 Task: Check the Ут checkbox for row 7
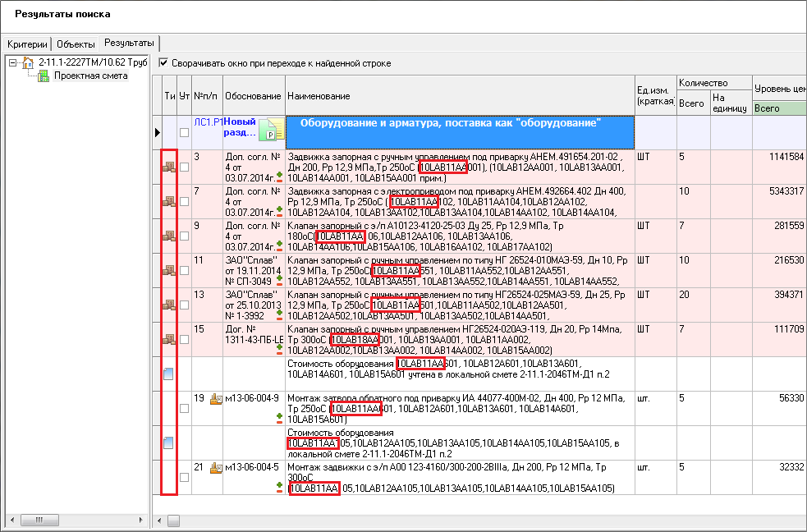(x=184, y=202)
